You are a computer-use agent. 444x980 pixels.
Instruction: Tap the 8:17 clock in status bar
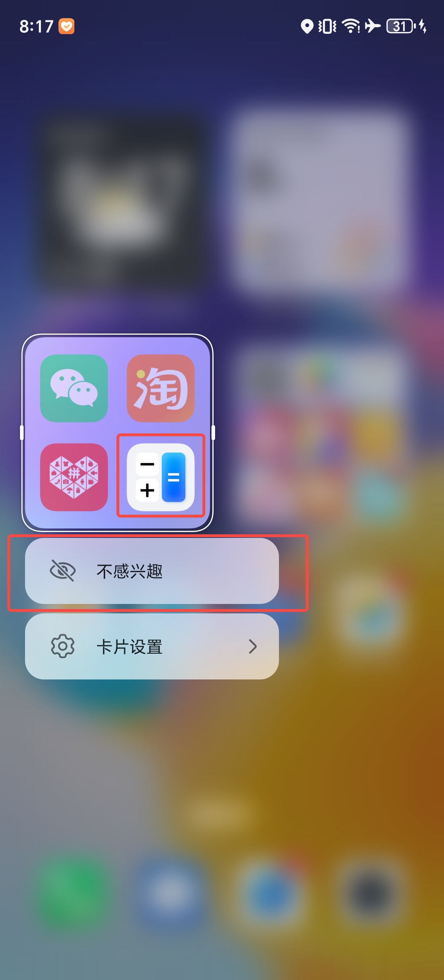tap(37, 26)
